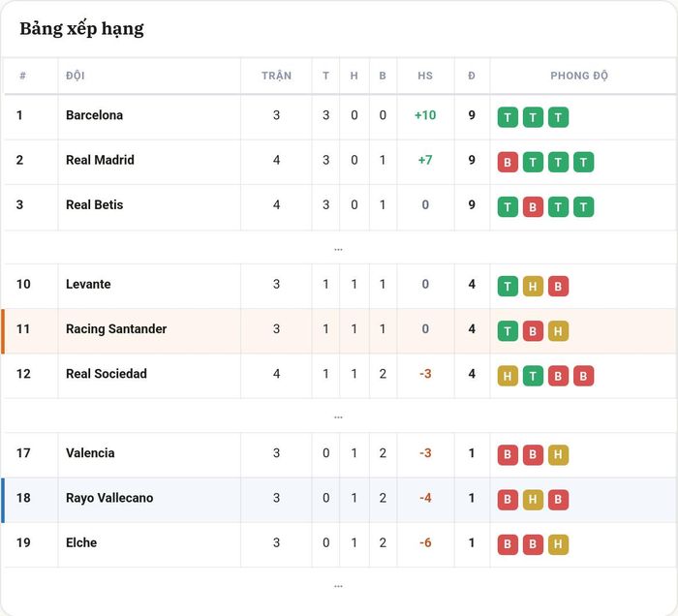This screenshot has height=616, width=678.
Task: Click Elche's yellow H form badge
Action: click(x=558, y=544)
